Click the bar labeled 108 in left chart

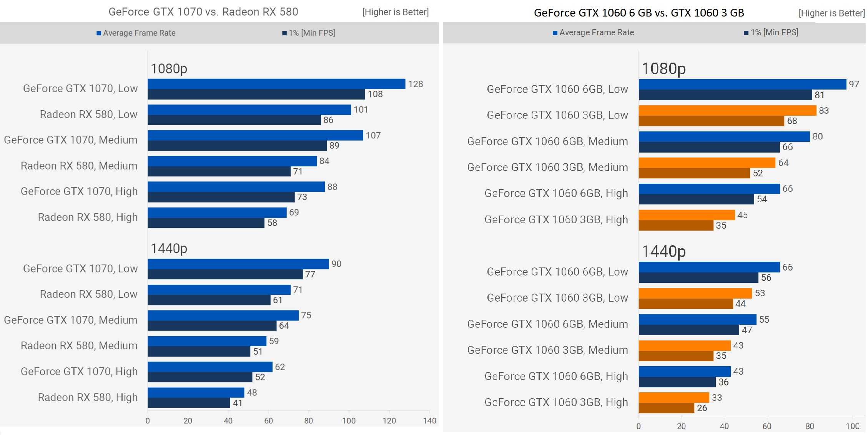[256, 94]
